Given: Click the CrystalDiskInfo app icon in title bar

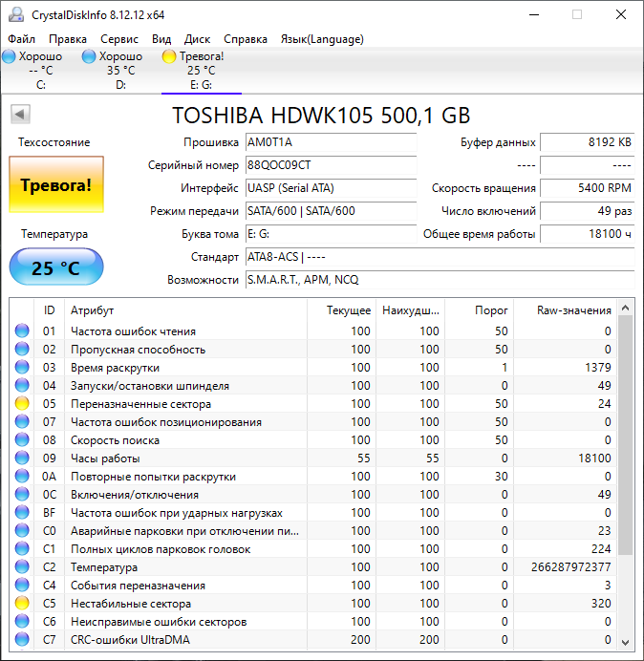Looking at the screenshot, I should (x=16, y=14).
